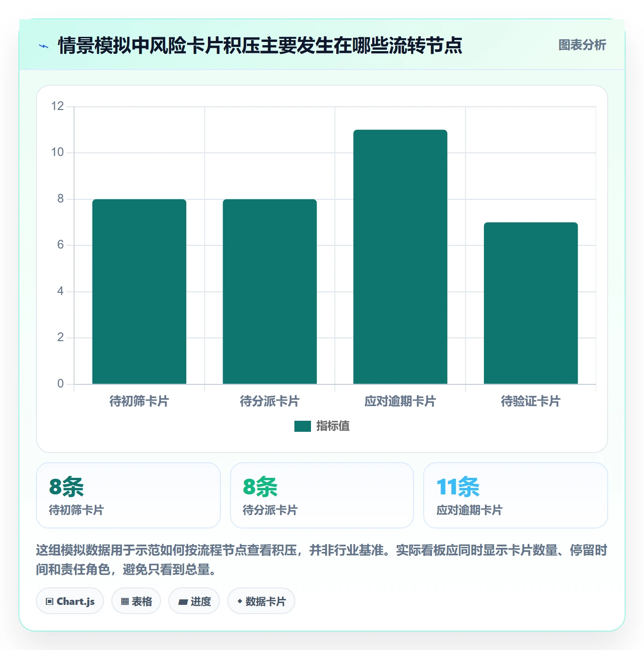This screenshot has height=650, width=644.
Task: Select the 待分派卡片 bar in the chart
Action: pyautogui.click(x=270, y=291)
